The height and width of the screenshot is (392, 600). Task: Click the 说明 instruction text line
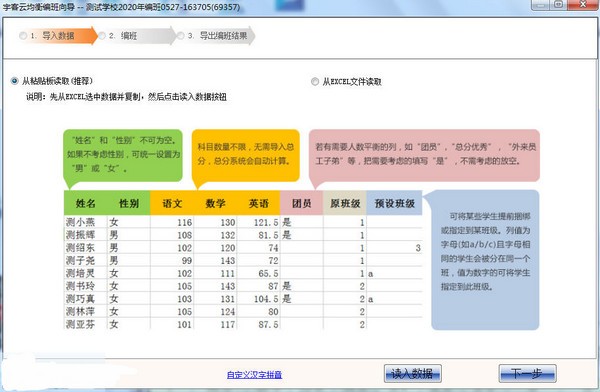pyautogui.click(x=126, y=97)
